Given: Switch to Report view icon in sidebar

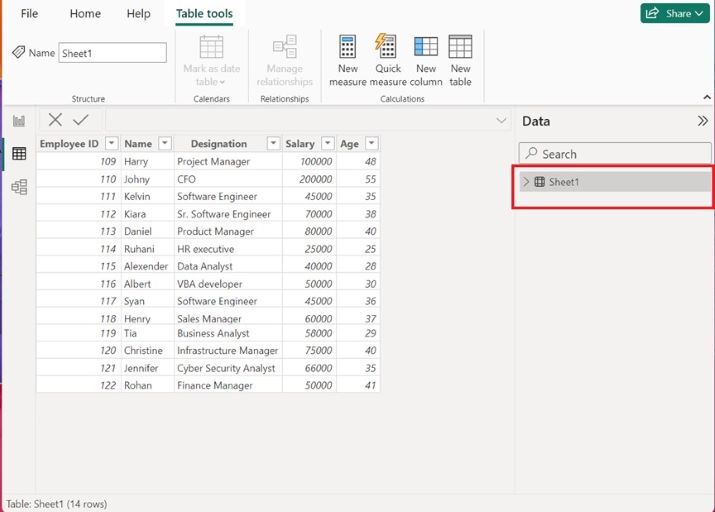Looking at the screenshot, I should (x=19, y=121).
